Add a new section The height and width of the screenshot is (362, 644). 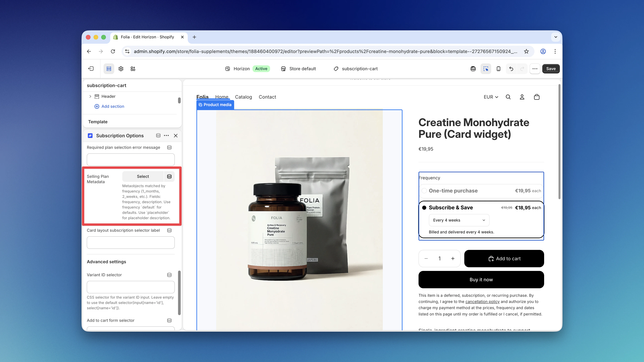click(x=109, y=106)
